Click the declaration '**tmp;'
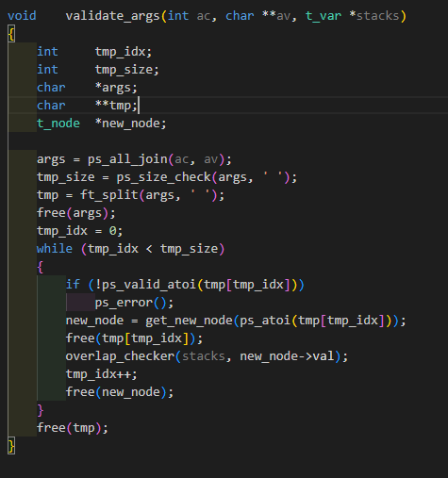 pyautogui.click(x=116, y=106)
